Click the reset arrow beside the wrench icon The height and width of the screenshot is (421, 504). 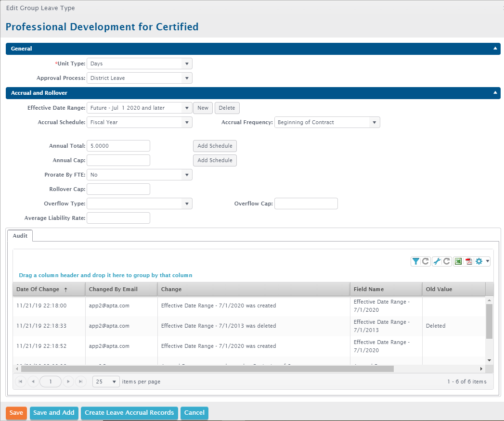point(447,261)
